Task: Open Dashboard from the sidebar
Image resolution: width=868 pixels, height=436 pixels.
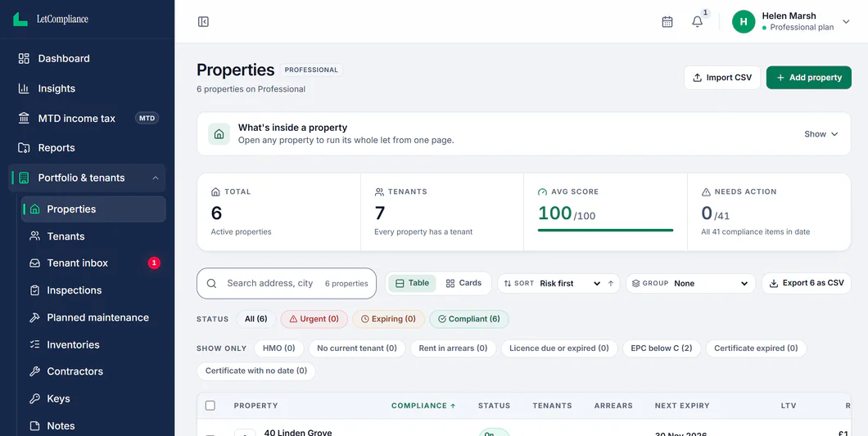Action: tap(87, 58)
